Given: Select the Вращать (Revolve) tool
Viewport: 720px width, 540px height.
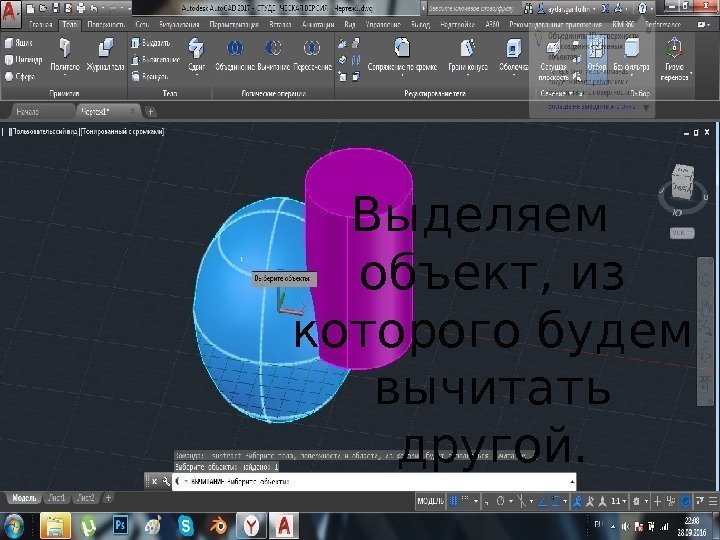Looking at the screenshot, I should (150, 77).
